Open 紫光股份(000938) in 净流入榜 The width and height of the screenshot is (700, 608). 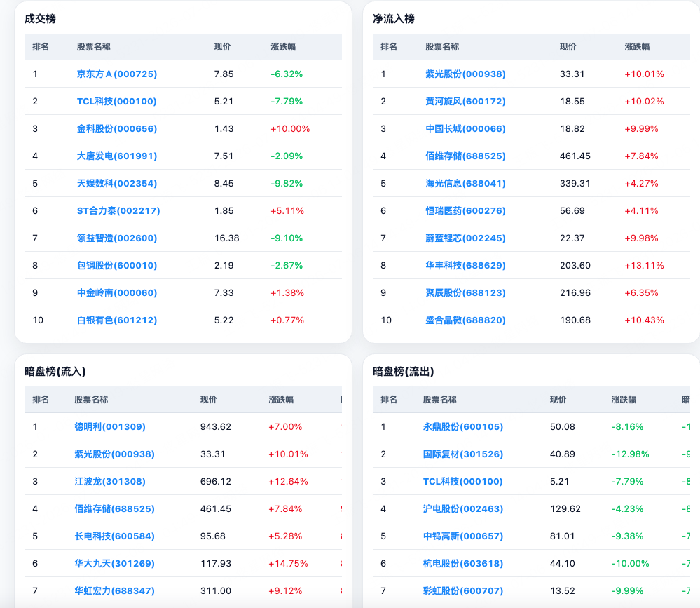click(465, 74)
